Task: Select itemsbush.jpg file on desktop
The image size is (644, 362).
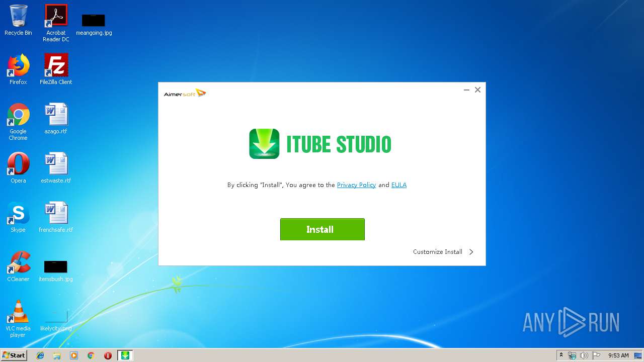Action: (56, 271)
